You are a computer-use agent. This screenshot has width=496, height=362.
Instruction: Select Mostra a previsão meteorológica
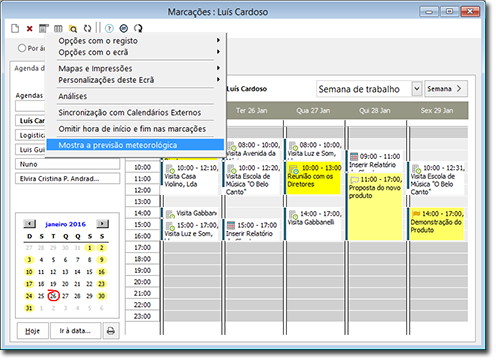point(135,145)
